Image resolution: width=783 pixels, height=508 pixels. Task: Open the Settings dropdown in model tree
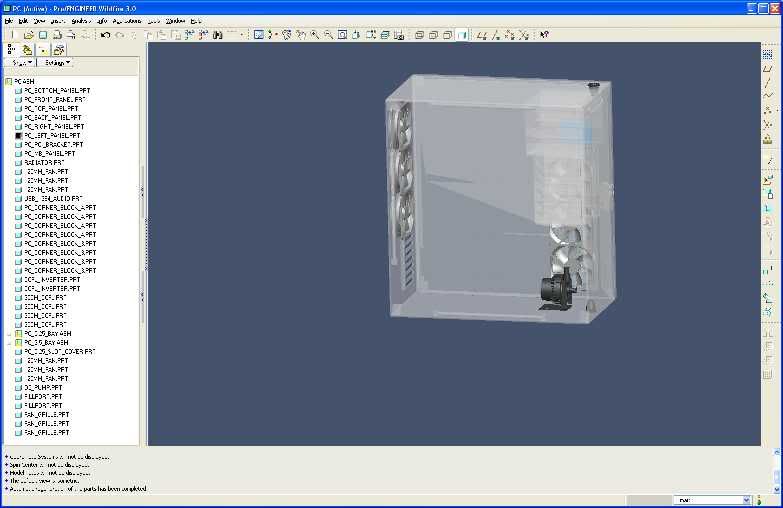coord(56,63)
